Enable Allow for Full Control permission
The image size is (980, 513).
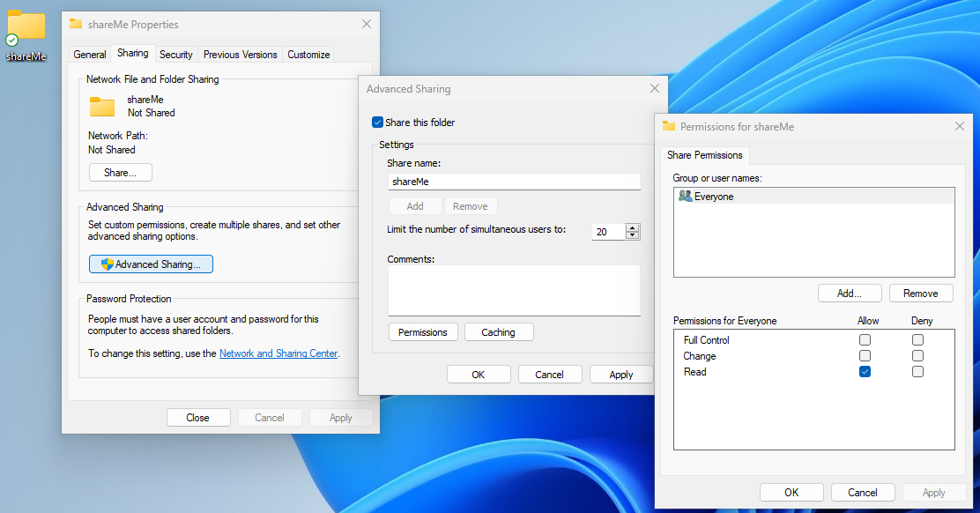pyautogui.click(x=865, y=340)
